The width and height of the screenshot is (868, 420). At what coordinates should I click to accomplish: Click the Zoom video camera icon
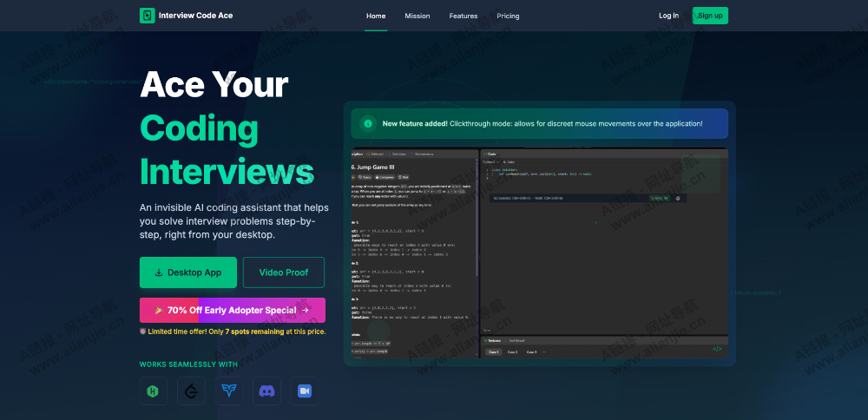pyautogui.click(x=305, y=391)
